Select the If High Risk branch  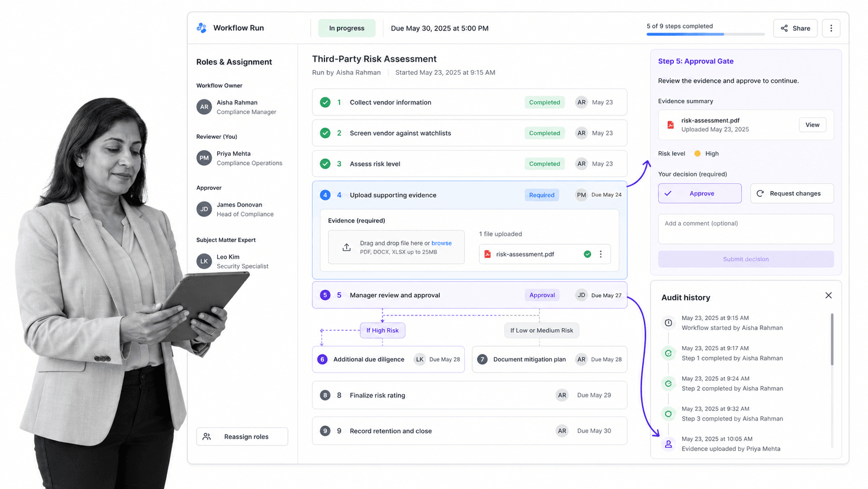(383, 331)
